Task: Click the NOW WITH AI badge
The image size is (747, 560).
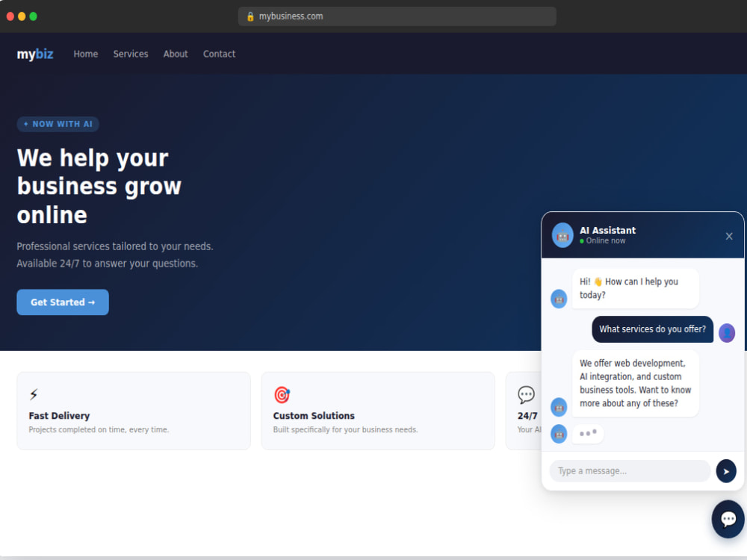Action: coord(58,124)
